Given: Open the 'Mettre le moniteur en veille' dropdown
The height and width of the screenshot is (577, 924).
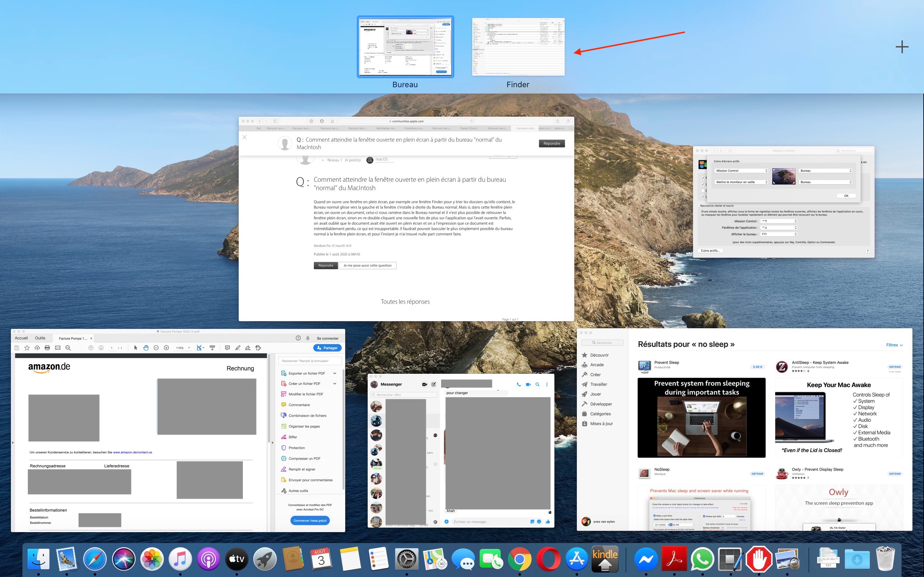Looking at the screenshot, I should (741, 182).
